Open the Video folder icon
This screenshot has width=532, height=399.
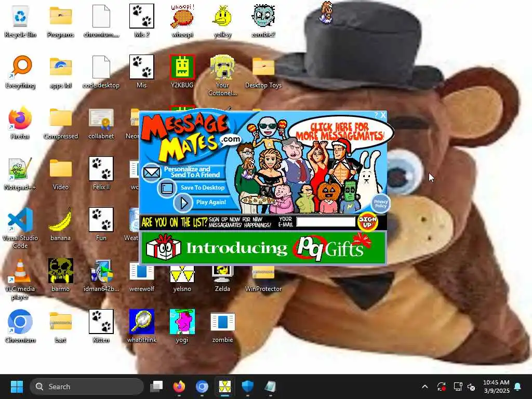(x=60, y=174)
